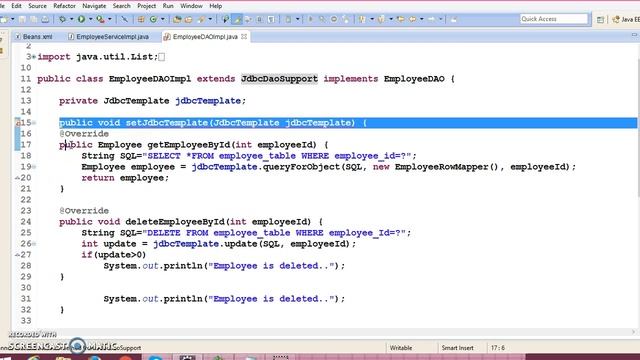
Task: Click the New Java Class icon
Action: click(153, 19)
